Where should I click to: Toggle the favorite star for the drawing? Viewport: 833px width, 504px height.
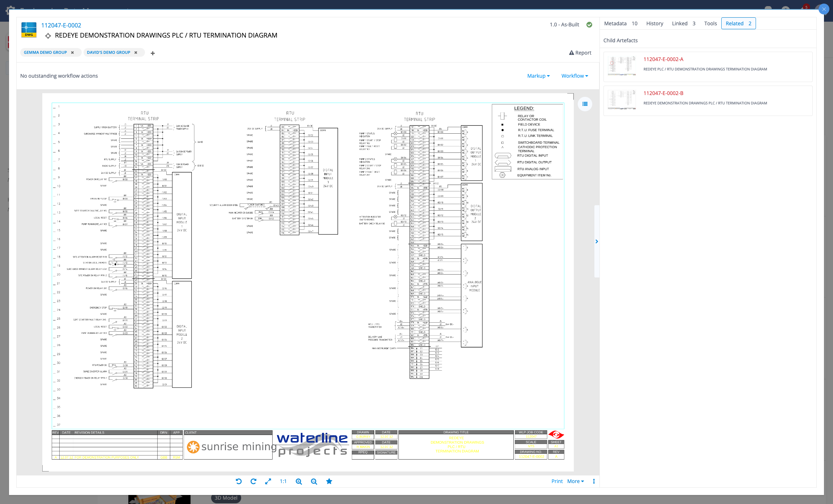(329, 481)
